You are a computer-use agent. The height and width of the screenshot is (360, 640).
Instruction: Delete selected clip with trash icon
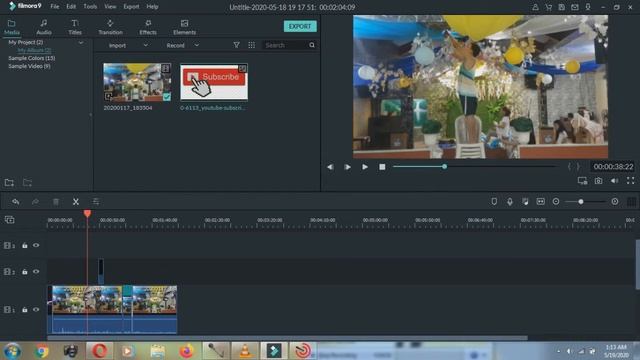pyautogui.click(x=56, y=202)
